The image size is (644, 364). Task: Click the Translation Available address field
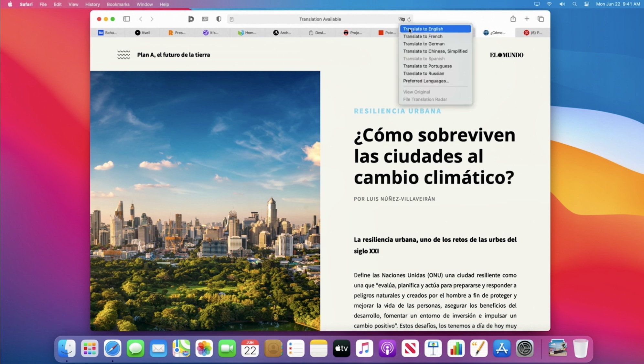point(320,19)
